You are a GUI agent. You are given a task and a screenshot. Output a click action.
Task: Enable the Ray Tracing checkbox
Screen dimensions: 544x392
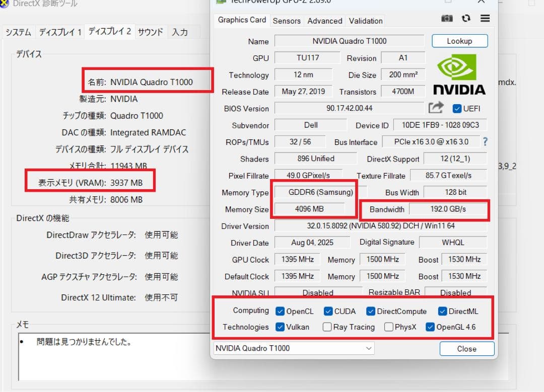pos(327,327)
